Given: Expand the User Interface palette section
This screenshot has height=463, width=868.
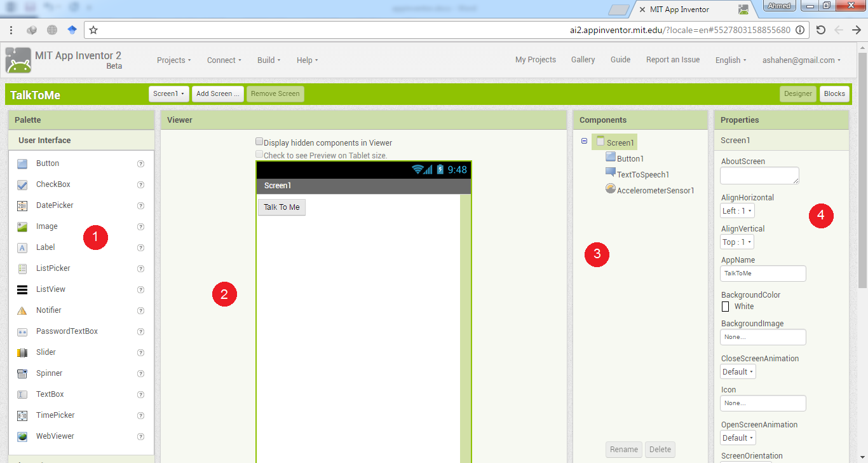Looking at the screenshot, I should pos(81,140).
